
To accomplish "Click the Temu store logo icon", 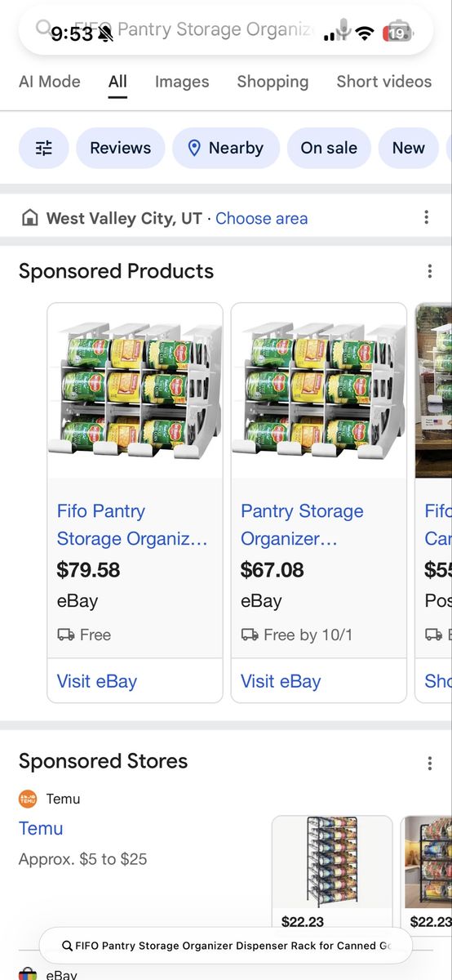I will point(28,799).
